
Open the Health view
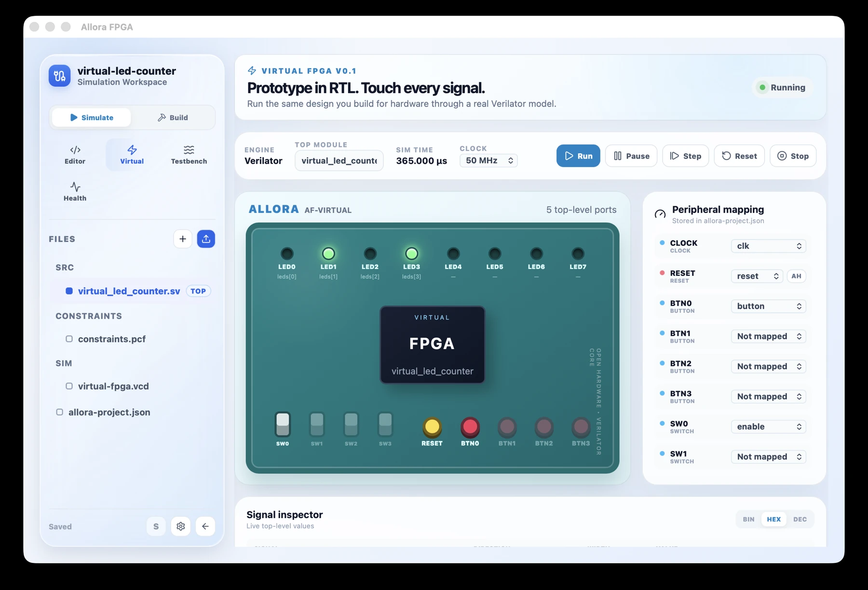[x=75, y=191]
